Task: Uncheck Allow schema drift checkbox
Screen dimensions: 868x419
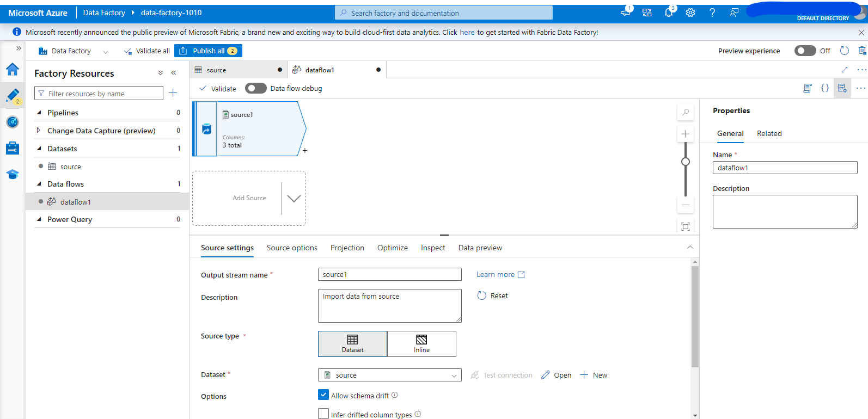Action: coord(323,395)
